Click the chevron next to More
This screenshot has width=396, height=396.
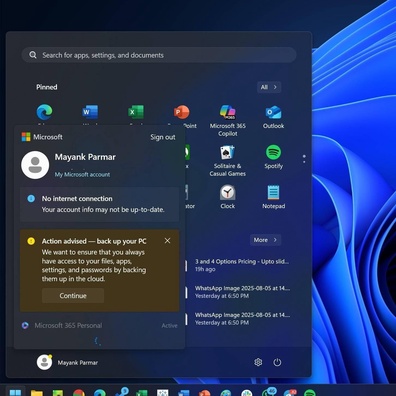click(275, 240)
